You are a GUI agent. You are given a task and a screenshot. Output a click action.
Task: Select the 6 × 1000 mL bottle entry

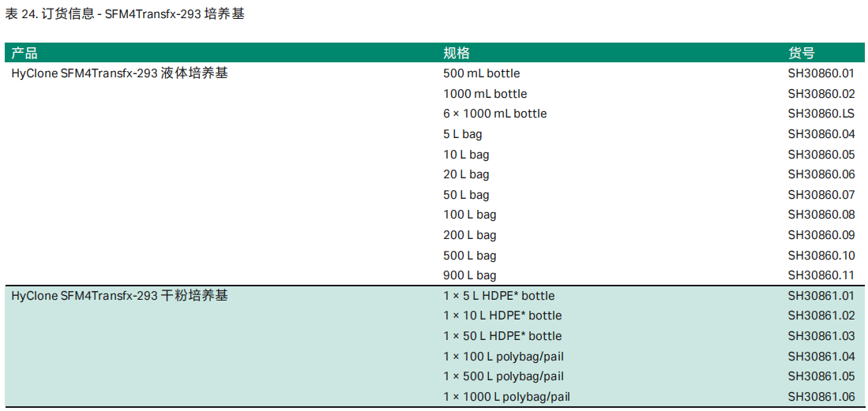[494, 114]
